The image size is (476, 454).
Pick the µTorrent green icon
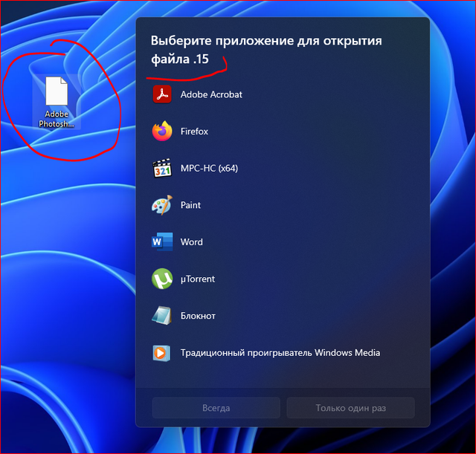point(162,279)
